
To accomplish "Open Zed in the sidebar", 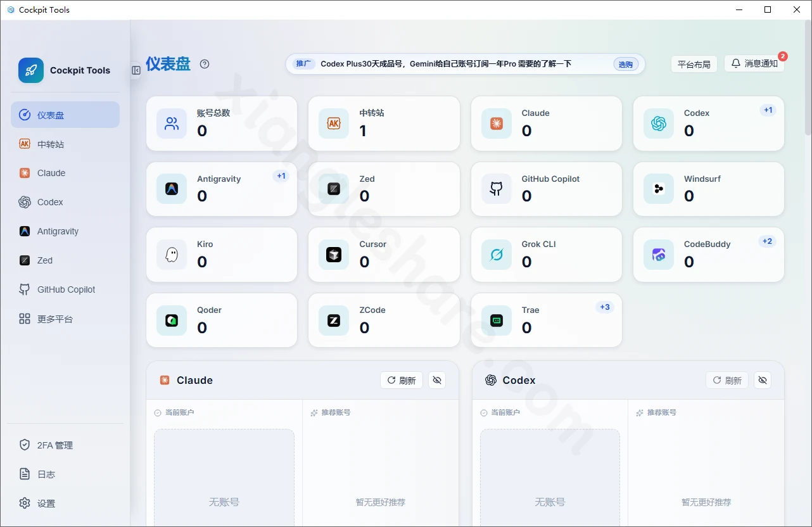I will pyautogui.click(x=65, y=260).
